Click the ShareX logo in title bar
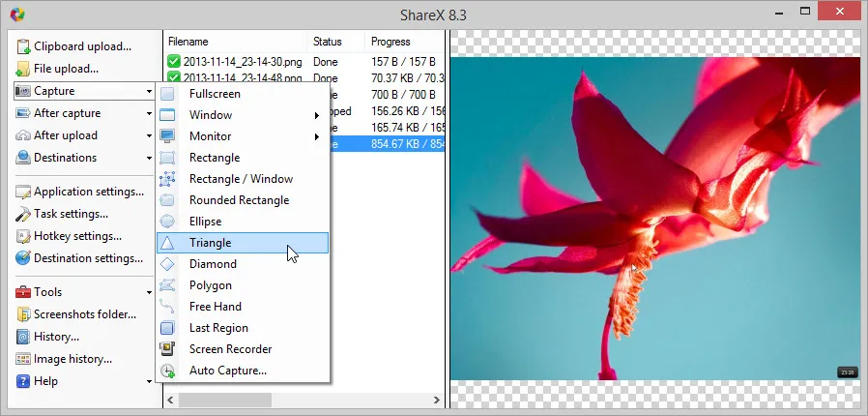The image size is (868, 416). (17, 14)
